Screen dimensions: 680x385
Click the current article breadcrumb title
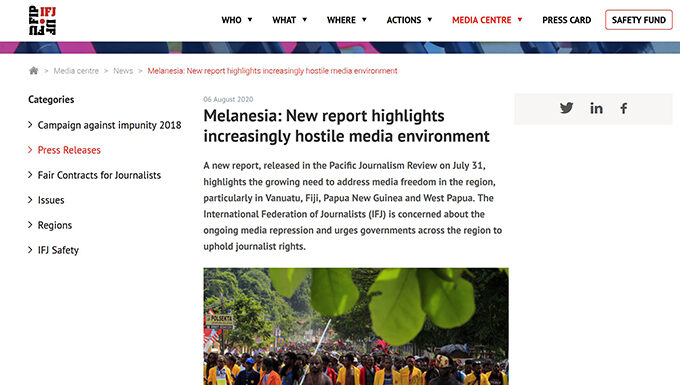(272, 71)
